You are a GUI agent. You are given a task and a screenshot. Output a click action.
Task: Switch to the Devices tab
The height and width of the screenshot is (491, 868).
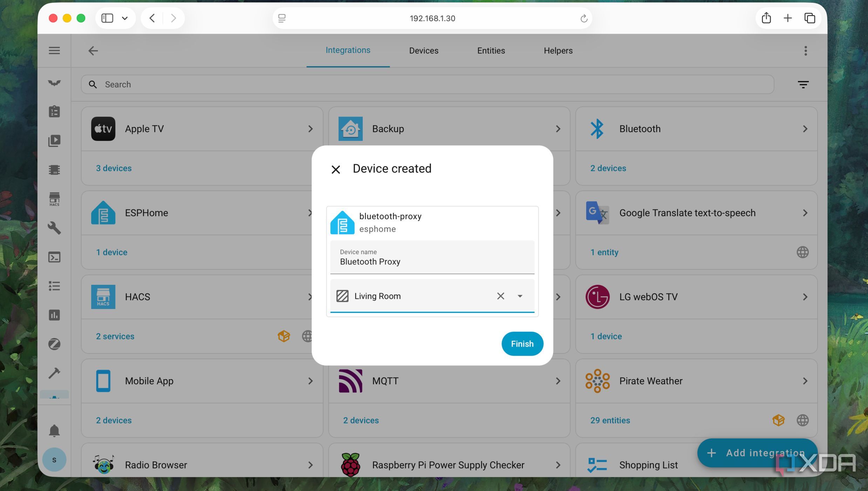tap(423, 51)
